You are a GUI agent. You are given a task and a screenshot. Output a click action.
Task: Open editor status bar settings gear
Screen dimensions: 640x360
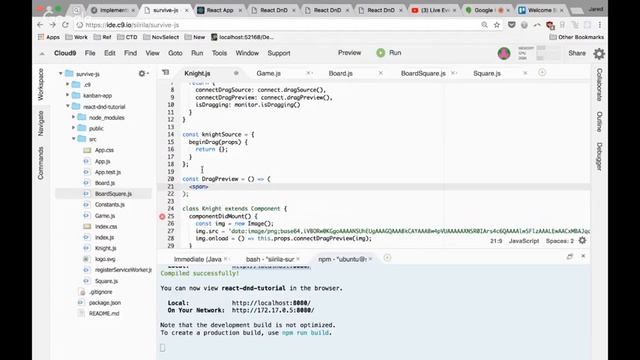pyautogui.click(x=582, y=240)
